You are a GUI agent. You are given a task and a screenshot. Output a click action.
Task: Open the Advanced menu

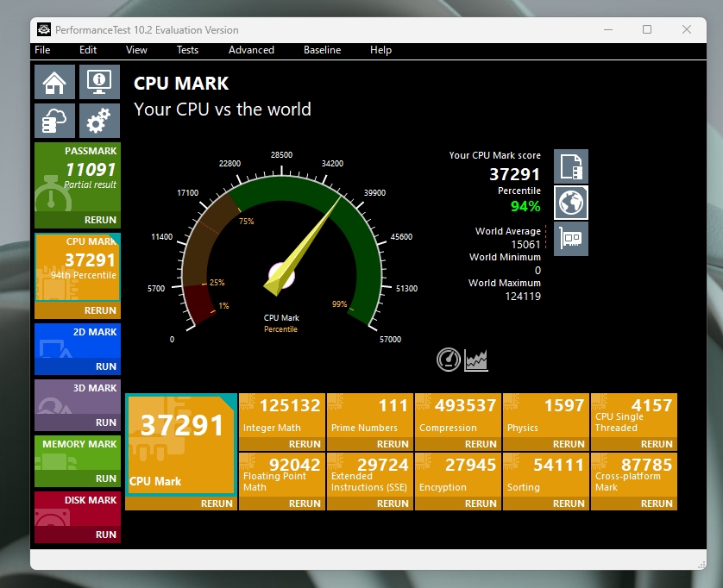point(251,50)
